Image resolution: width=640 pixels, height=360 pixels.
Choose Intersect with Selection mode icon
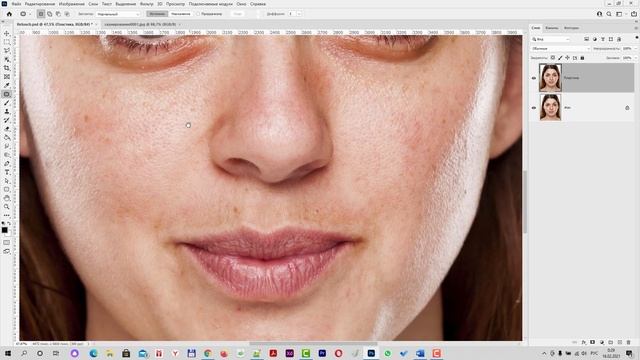click(67, 14)
